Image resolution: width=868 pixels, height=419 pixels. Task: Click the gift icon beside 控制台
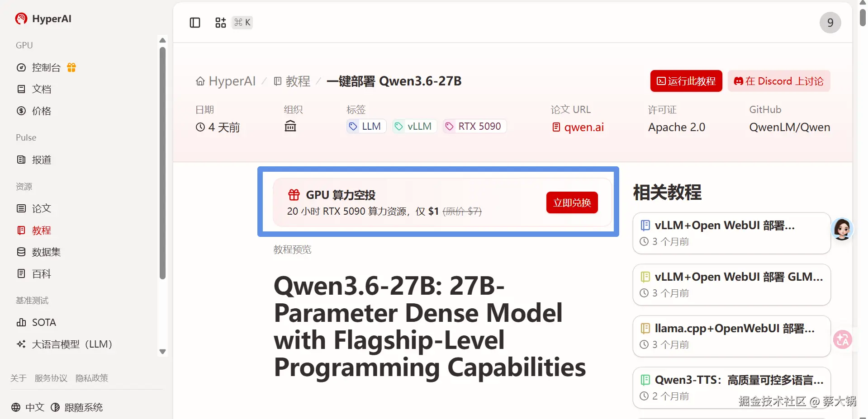71,68
